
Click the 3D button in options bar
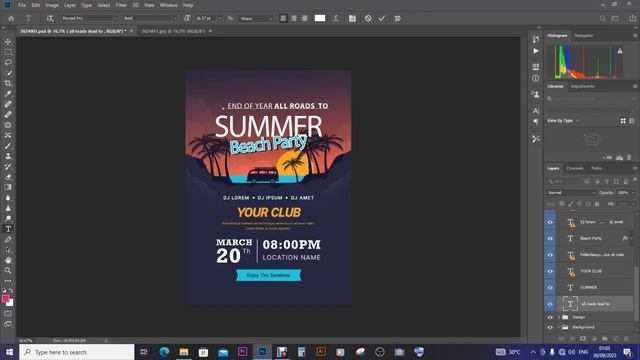(397, 18)
